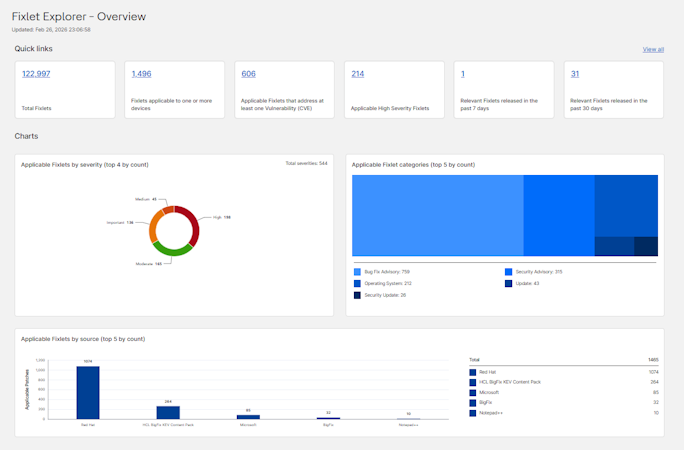Click Operating System legend swatch
Viewport: 684px width, 450px height.
tap(357, 283)
